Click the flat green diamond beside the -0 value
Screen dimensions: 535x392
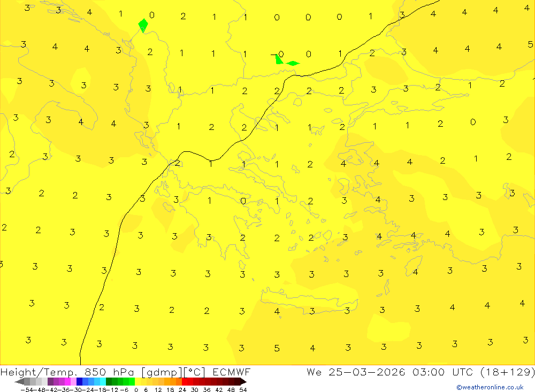(293, 63)
